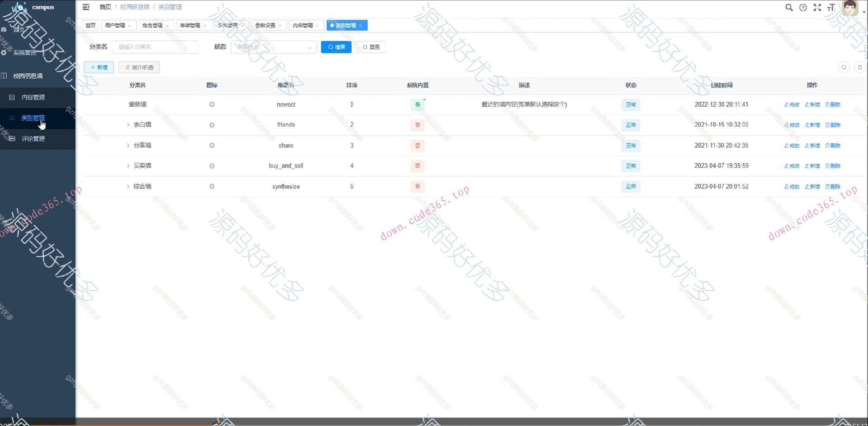The width and height of the screenshot is (868, 426).
Task: Switch to the 角色管理 tab
Action: (152, 25)
